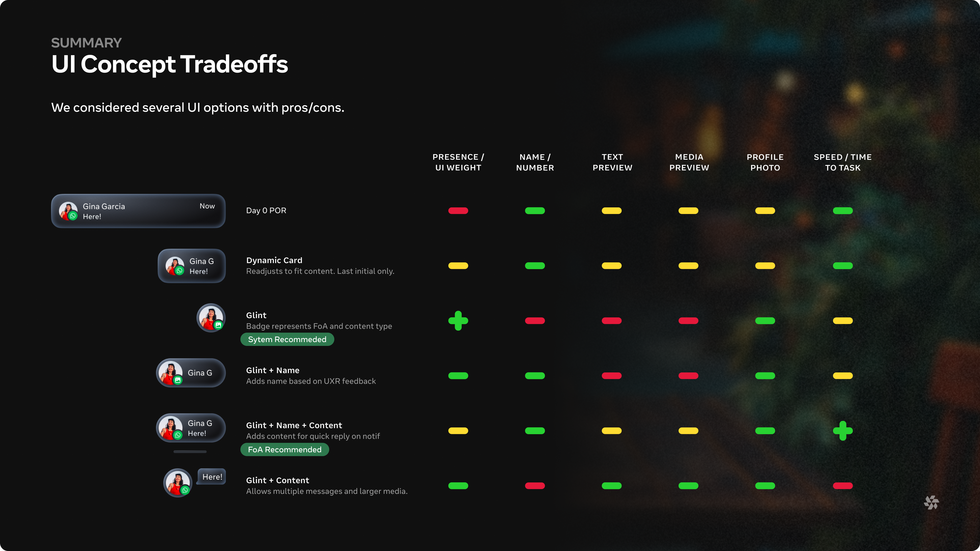Click red indicator for Glint + Content Name / Number
Screen dimensions: 980x551
535,486
